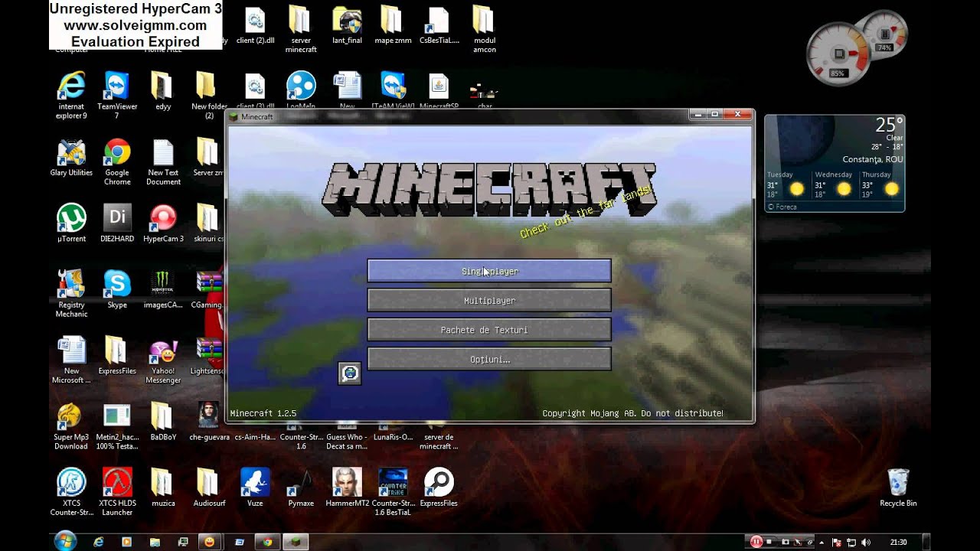The width and height of the screenshot is (980, 551).
Task: Switch to Minecraft taskbar button
Action: point(296,541)
